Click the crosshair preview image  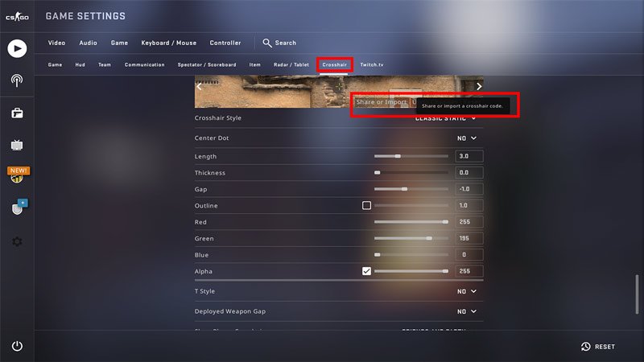point(339,92)
